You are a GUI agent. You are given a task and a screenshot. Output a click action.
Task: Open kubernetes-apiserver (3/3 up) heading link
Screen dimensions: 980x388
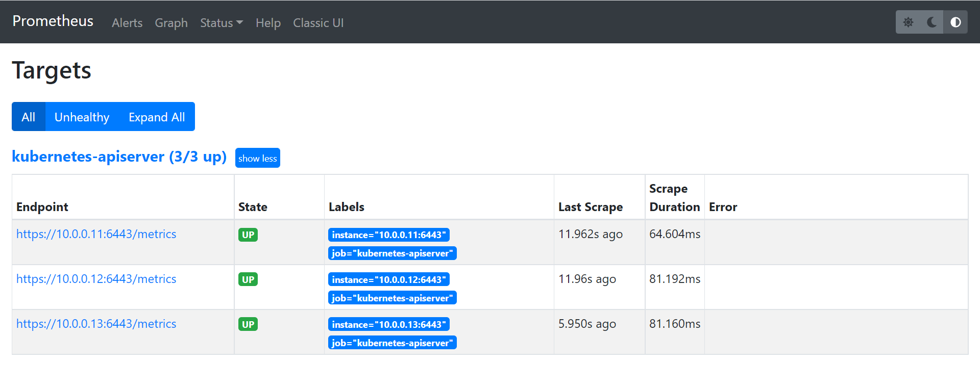[x=119, y=157]
